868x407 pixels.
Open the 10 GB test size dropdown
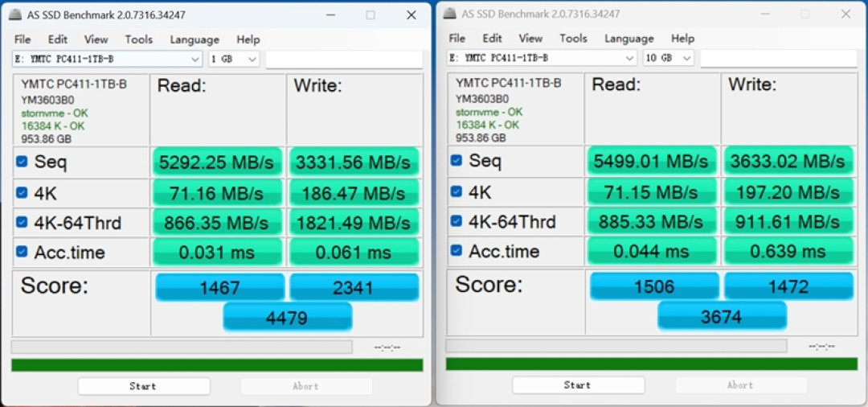[x=669, y=58]
